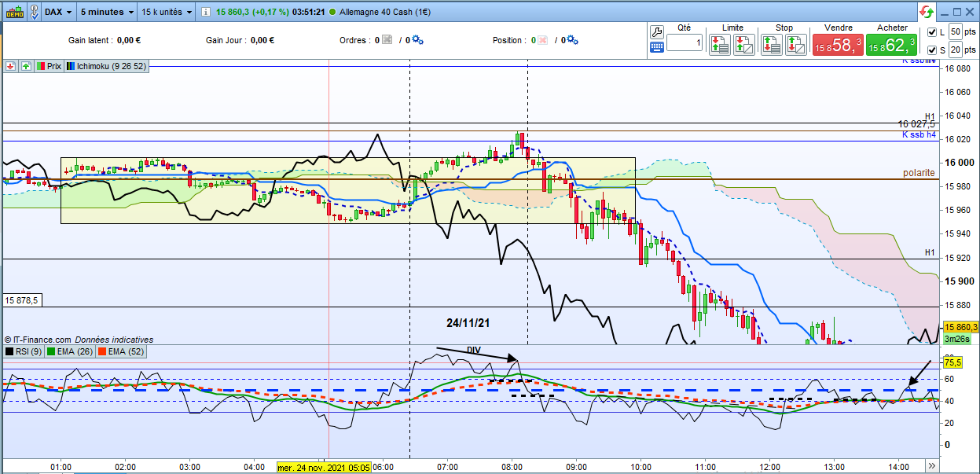Click the Ichimoku (9 26 52) label
The width and height of the screenshot is (980, 474).
pos(106,67)
